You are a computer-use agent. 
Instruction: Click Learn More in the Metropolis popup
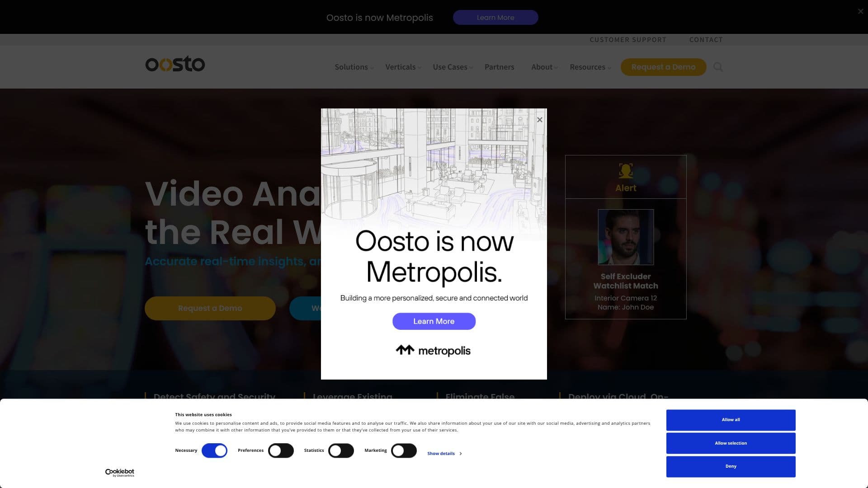tap(434, 321)
